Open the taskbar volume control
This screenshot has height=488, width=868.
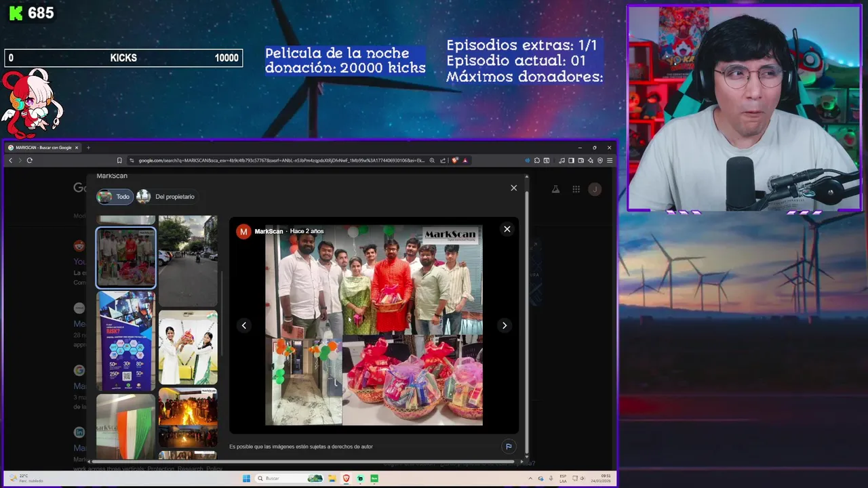click(x=582, y=479)
